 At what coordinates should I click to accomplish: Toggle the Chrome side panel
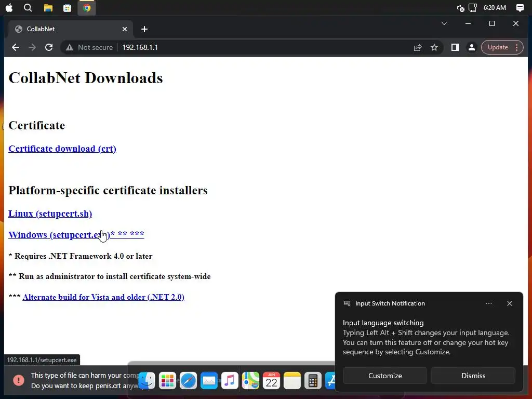coord(455,47)
